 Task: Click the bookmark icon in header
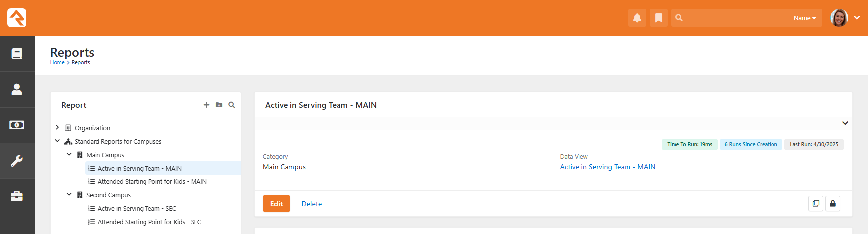[x=659, y=18]
